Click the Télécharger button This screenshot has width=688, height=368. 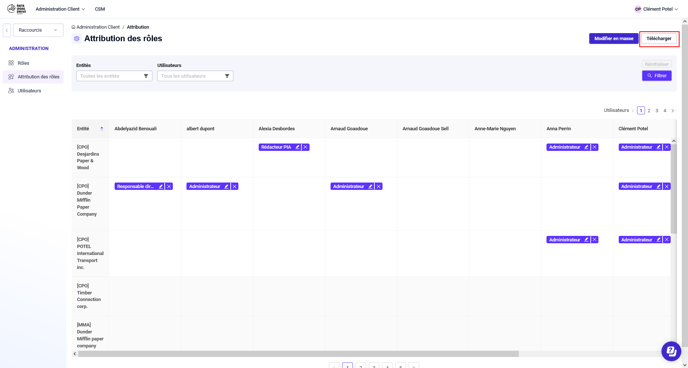coord(659,39)
